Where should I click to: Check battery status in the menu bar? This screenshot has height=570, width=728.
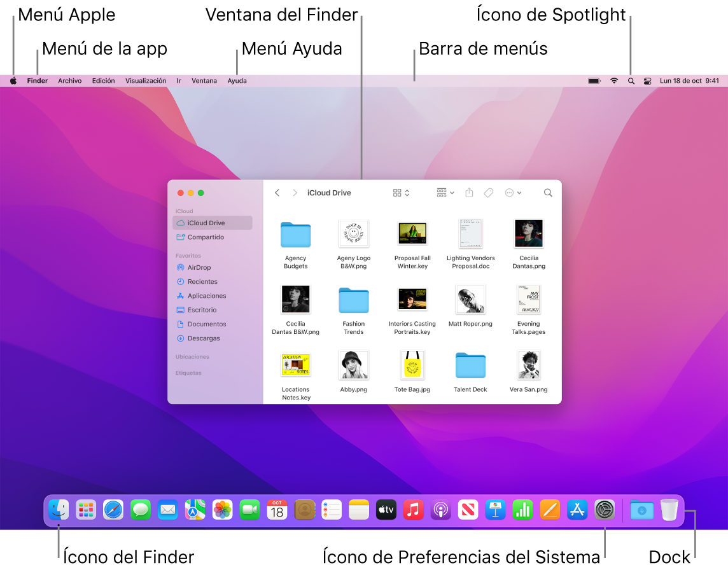[594, 81]
